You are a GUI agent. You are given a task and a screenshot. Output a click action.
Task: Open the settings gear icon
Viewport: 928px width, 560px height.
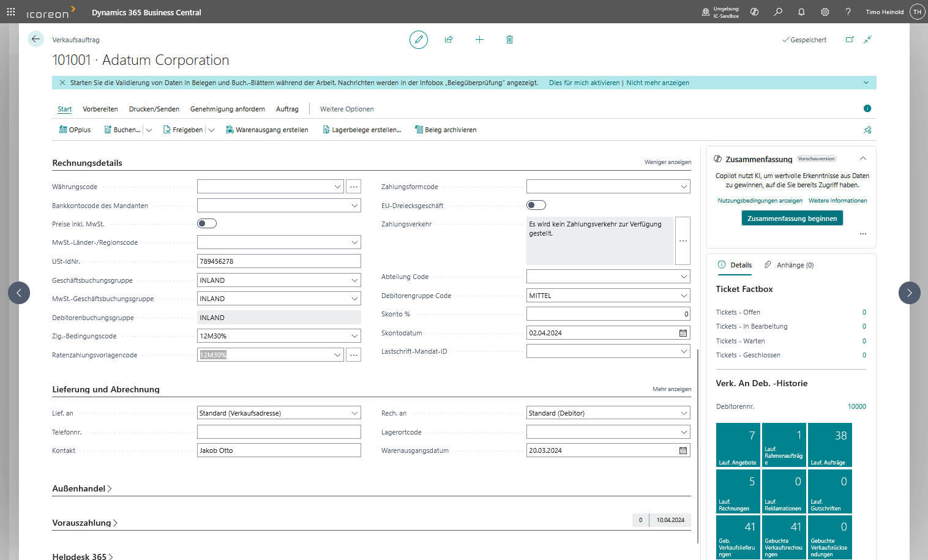(x=825, y=12)
